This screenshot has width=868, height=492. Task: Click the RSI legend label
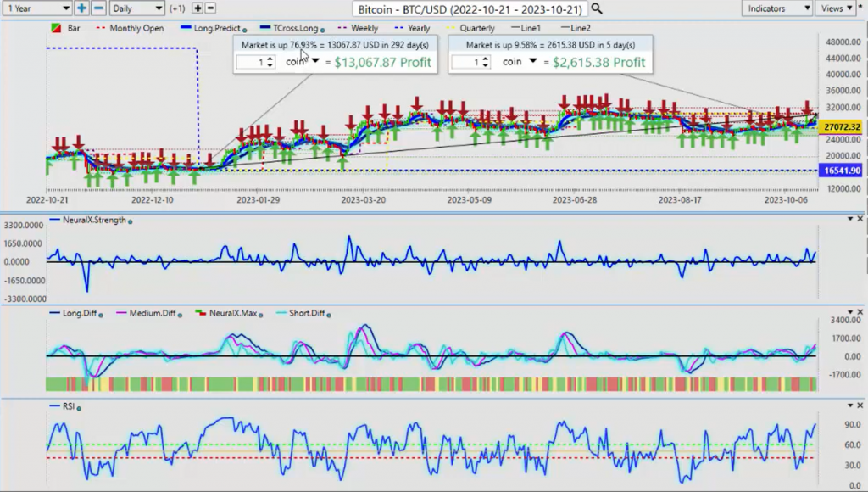[69, 406]
